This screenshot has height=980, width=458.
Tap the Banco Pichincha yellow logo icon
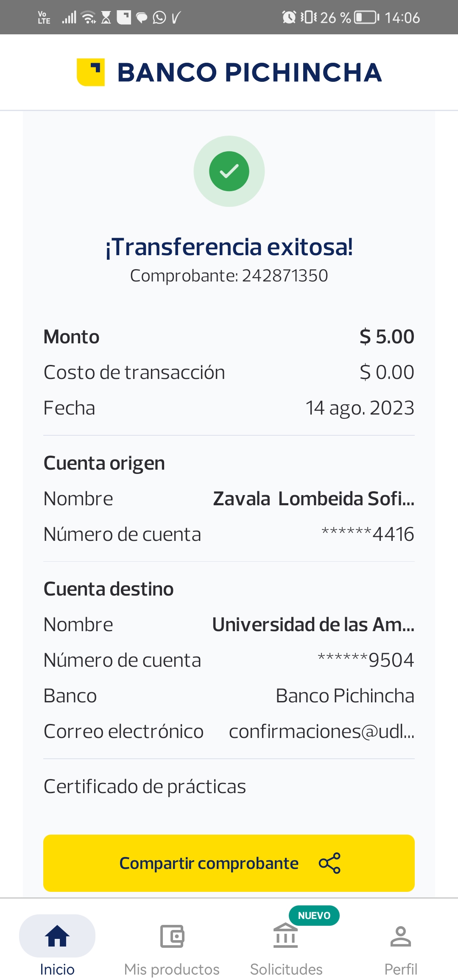[91, 72]
